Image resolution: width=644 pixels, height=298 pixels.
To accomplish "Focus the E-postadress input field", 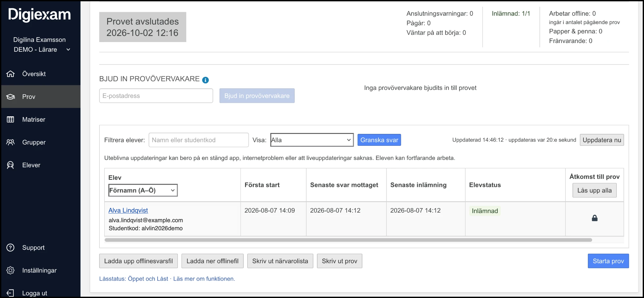I will (x=156, y=96).
